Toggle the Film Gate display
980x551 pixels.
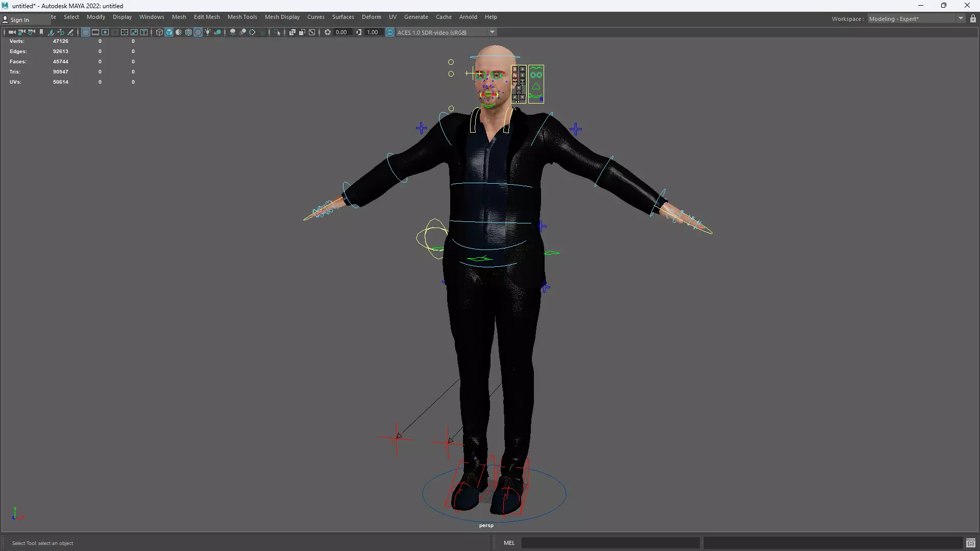click(95, 32)
